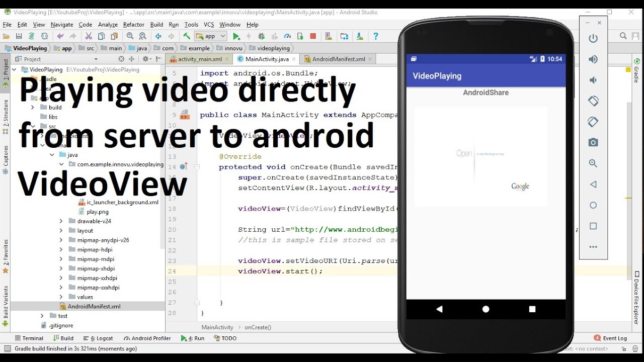Open the AVD Manager icon
The height and width of the screenshot is (362, 644).
click(x=329, y=36)
